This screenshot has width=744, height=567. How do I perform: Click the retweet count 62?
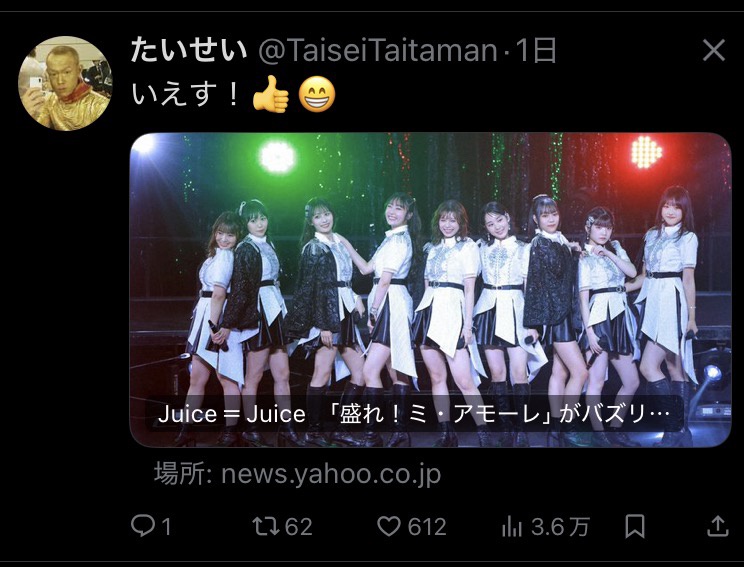299,527
